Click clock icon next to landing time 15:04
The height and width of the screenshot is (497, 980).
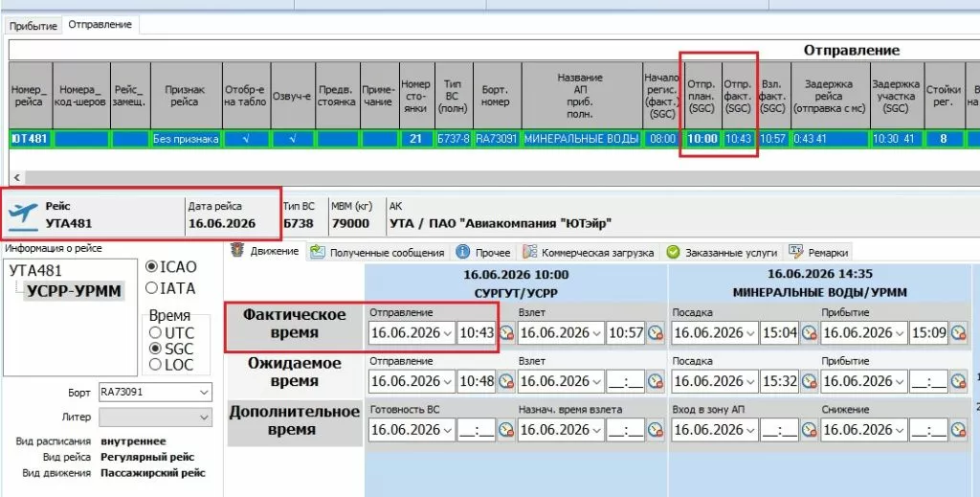click(810, 332)
